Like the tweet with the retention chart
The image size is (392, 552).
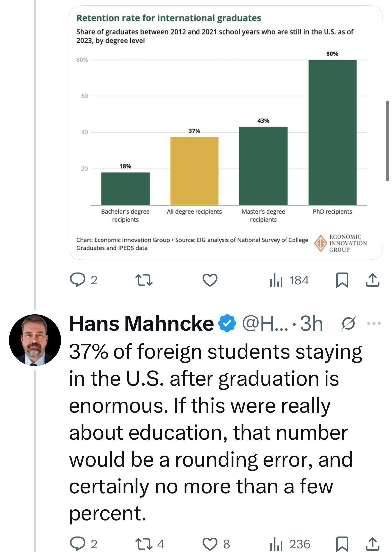210,280
